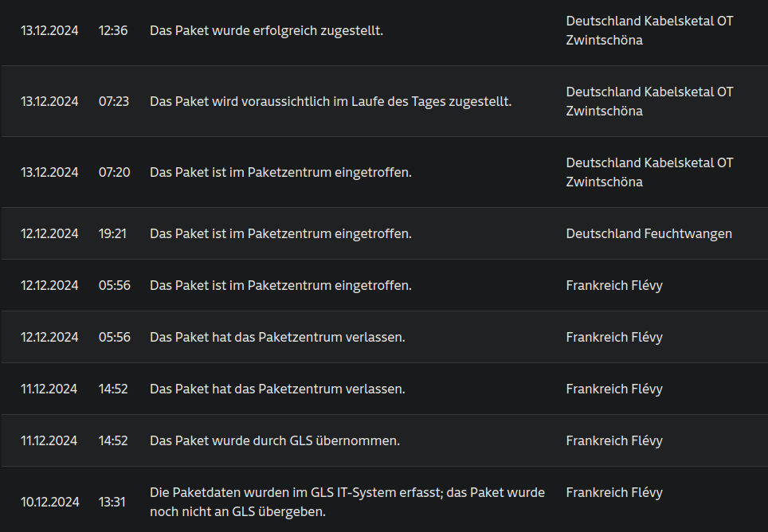Click the "Paketdaten wurden im GLS IT-System erfasst" message
768x532 pixels.
[x=347, y=502]
